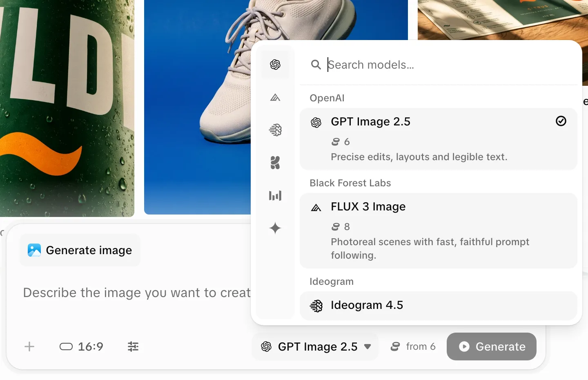Image resolution: width=588 pixels, height=380 pixels.
Task: Click the Generate button
Action: coord(492,346)
